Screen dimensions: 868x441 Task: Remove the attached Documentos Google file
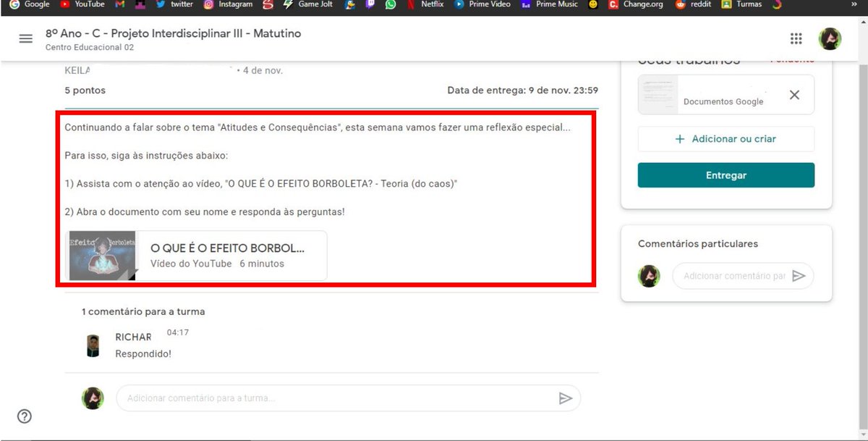[x=794, y=95]
